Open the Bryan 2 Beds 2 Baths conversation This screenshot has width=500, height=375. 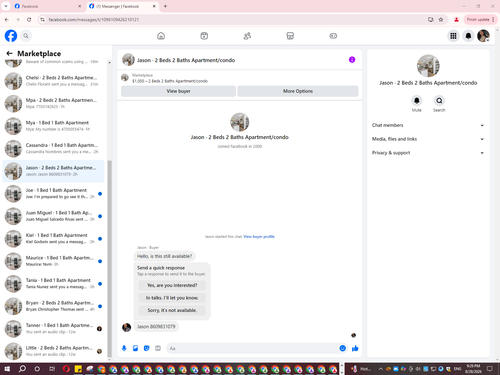coord(53,306)
